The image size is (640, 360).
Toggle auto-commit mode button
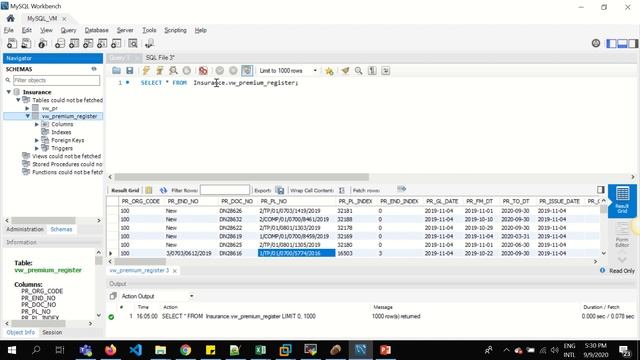pyautogui.click(x=247, y=71)
